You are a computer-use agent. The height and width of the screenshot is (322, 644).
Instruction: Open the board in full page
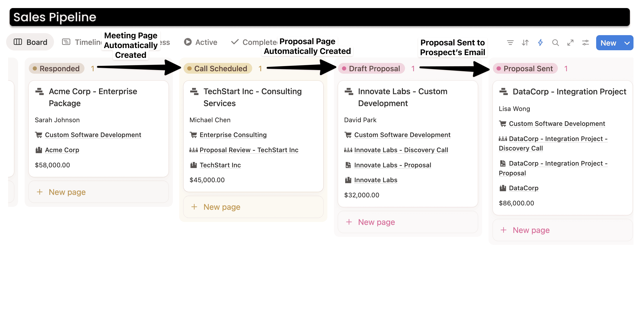[x=570, y=43]
